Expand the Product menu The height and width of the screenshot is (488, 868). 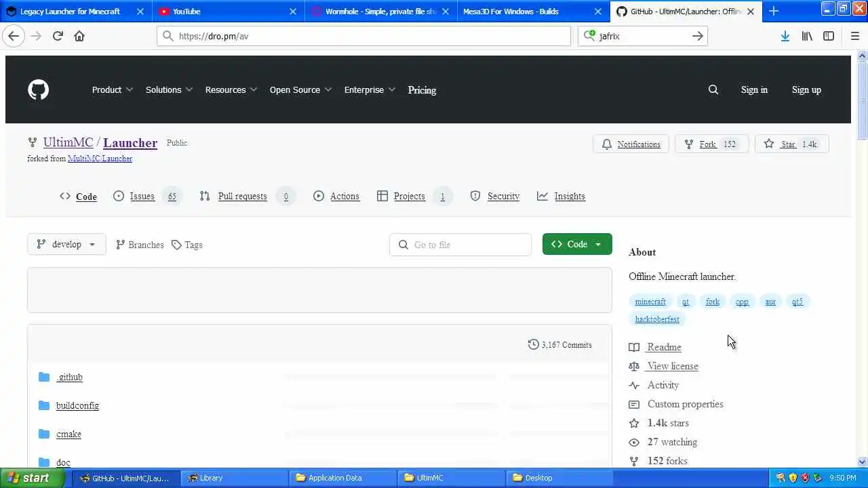(x=113, y=89)
